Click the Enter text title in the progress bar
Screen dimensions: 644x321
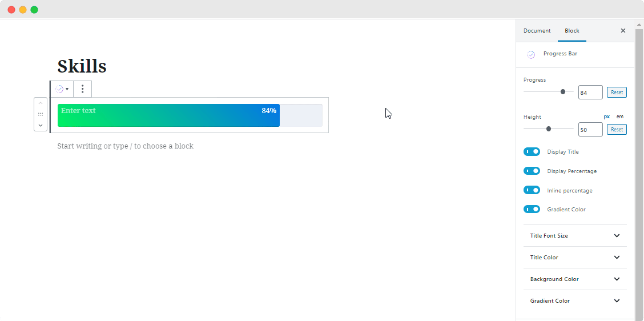click(78, 111)
